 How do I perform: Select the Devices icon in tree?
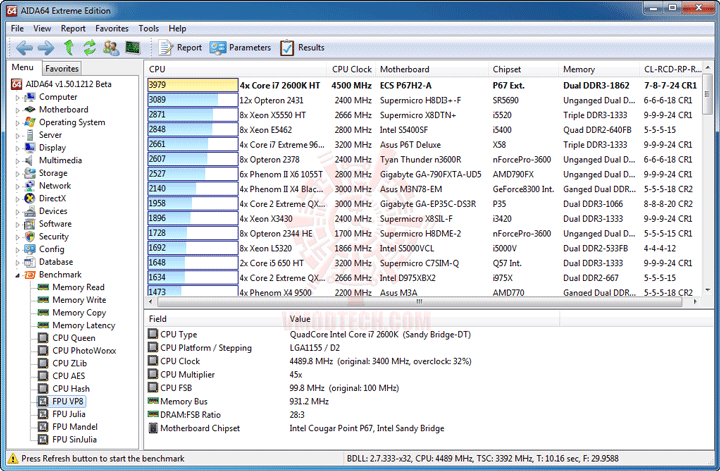tap(30, 211)
